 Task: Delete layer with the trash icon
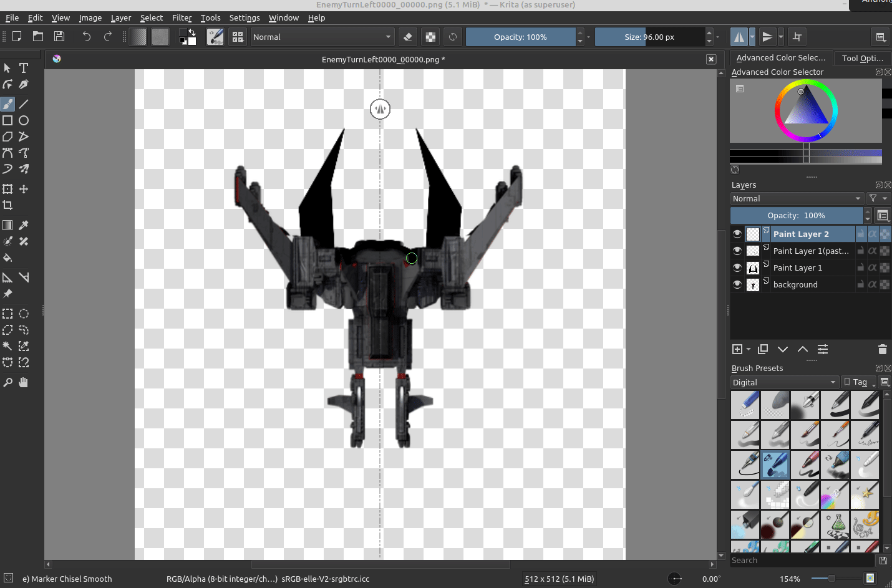882,349
